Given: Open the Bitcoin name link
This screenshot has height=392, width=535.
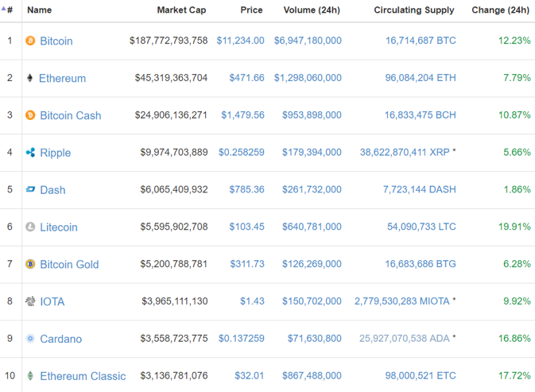Looking at the screenshot, I should (56, 41).
